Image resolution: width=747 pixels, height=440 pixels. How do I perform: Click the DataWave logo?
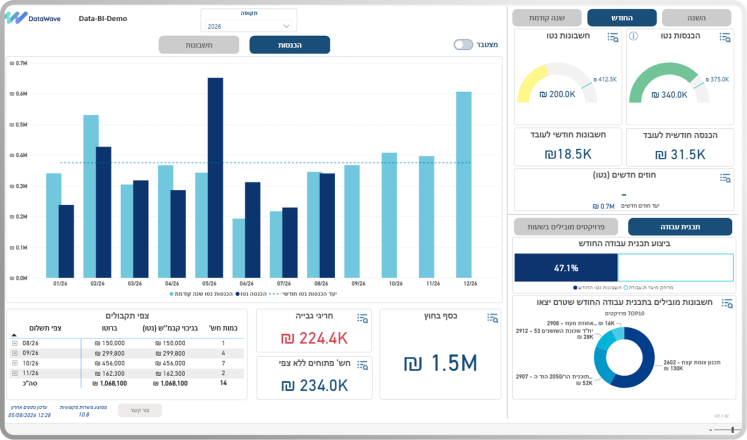(32, 18)
